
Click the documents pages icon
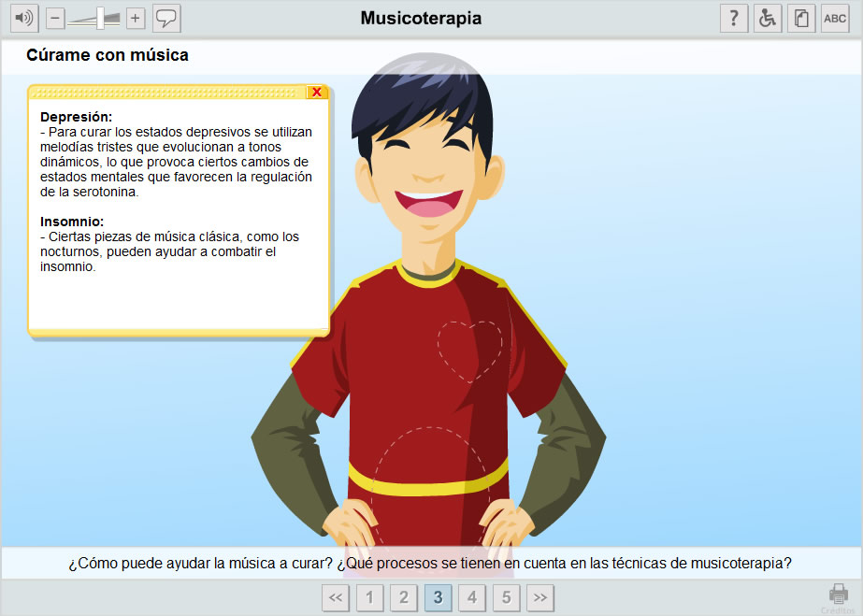[801, 18]
